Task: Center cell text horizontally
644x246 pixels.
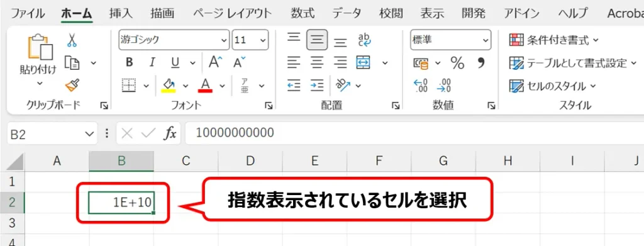Action: (317, 62)
